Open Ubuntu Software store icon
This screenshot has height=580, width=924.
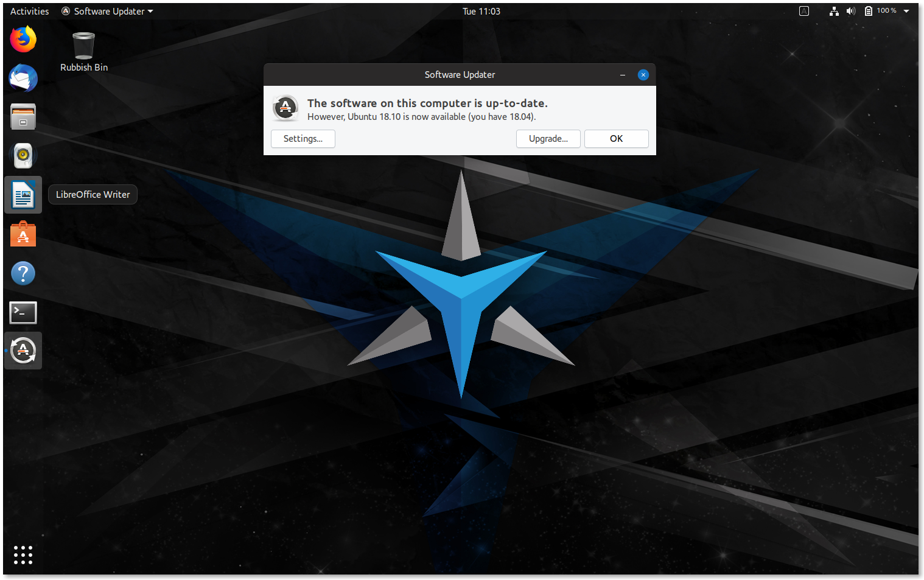23,234
